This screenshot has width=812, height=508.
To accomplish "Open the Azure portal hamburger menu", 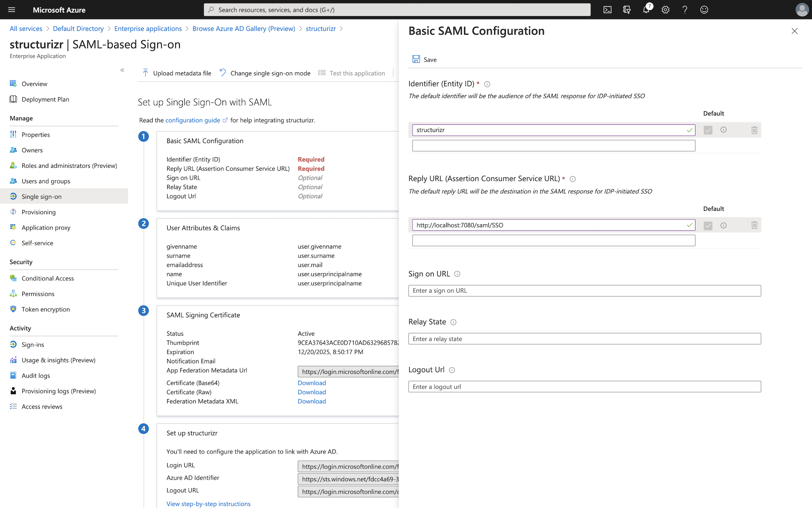I will coord(12,10).
